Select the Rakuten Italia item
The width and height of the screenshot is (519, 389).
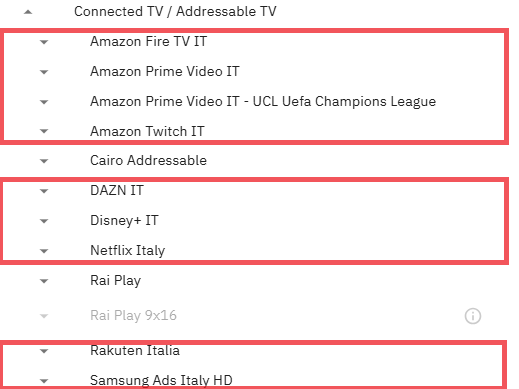[135, 350]
